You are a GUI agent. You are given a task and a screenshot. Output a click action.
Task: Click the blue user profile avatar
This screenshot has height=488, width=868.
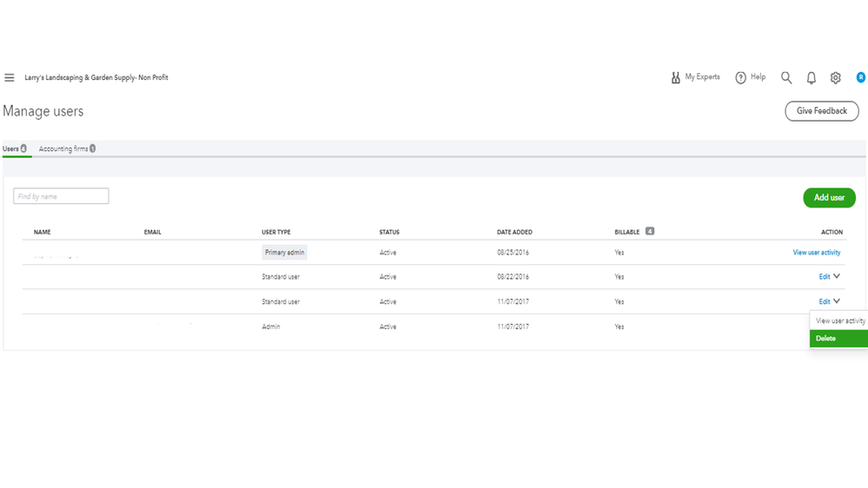[860, 77]
